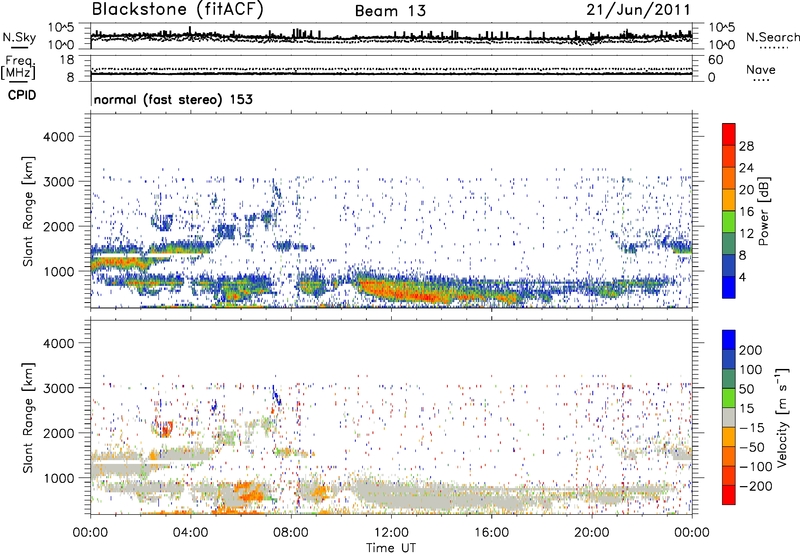800x554 pixels.
Task: Click the "4" power colorbar label
Action: coord(742,277)
